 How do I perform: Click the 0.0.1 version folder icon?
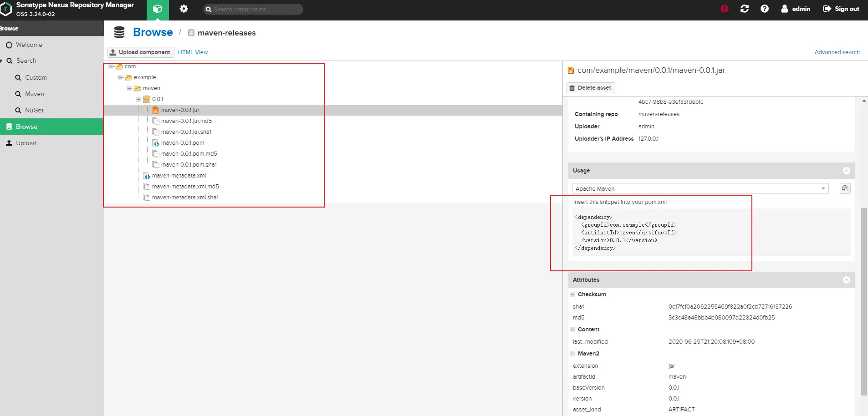click(147, 99)
